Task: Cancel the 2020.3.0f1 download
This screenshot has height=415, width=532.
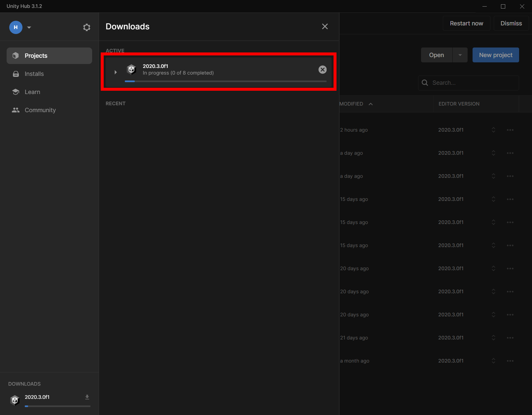Action: point(322,70)
